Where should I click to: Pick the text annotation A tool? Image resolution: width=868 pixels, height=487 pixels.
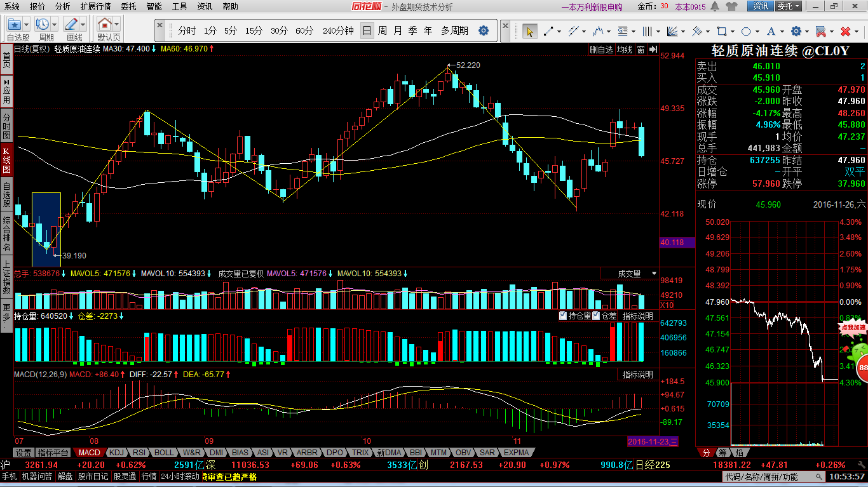pos(771,30)
